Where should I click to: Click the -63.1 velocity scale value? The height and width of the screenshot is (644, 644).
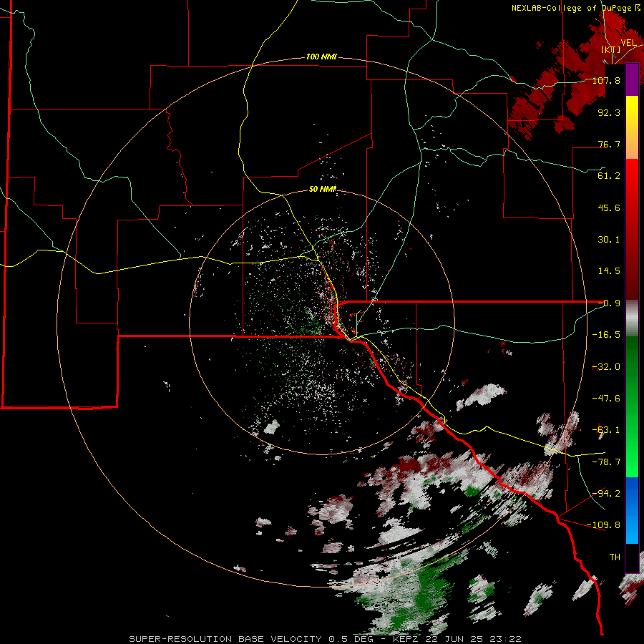click(x=606, y=430)
